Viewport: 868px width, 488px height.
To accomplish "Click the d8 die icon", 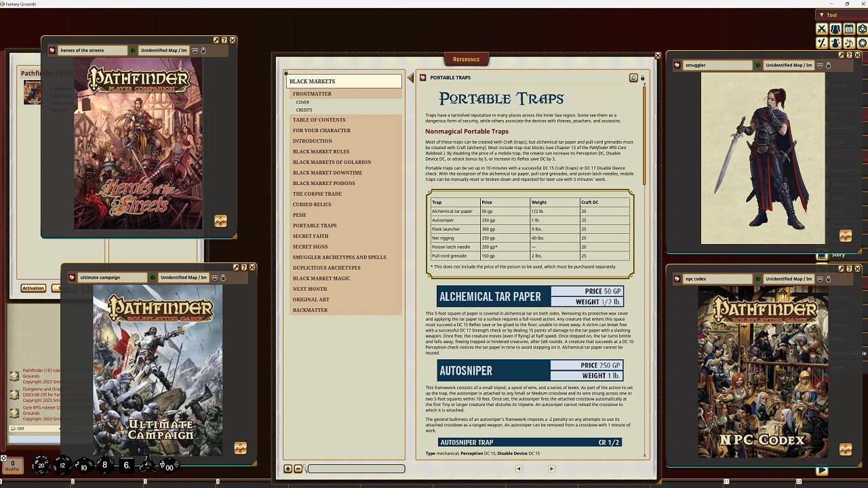I will point(104,466).
